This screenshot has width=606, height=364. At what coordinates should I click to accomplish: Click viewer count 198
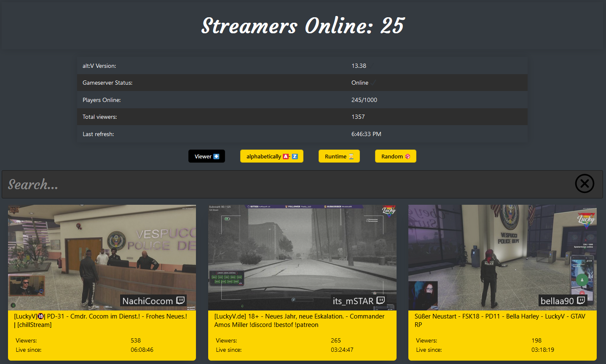coord(536,340)
